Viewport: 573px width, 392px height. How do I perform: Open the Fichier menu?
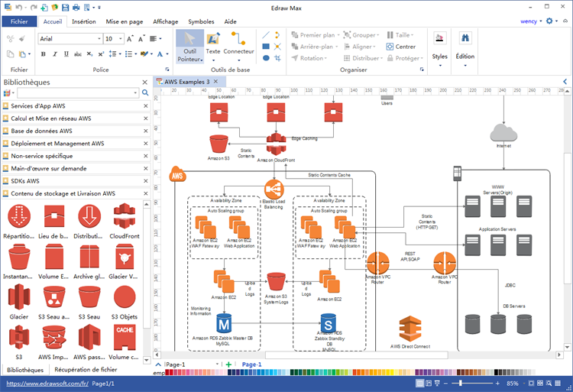[19, 21]
